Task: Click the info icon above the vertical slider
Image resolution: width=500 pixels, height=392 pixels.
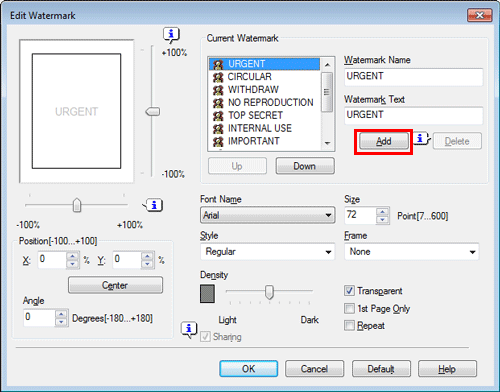Action: pyautogui.click(x=171, y=35)
